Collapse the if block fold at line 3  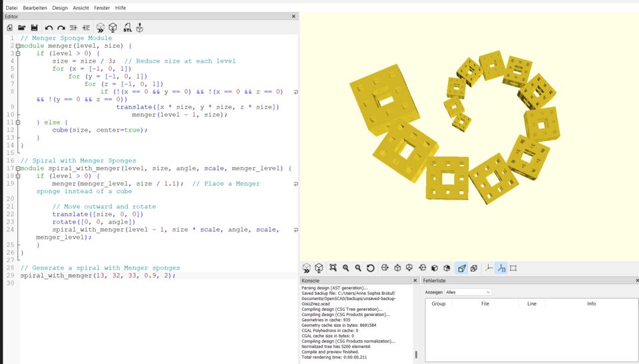click(x=18, y=53)
